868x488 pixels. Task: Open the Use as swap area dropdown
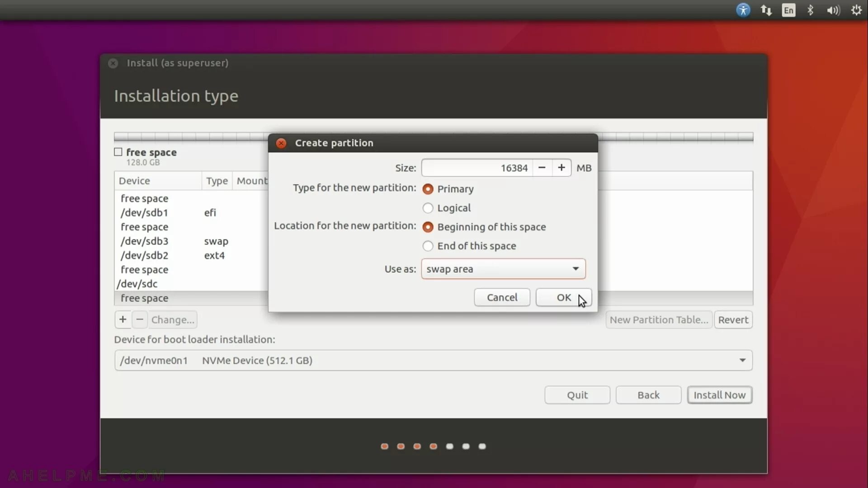coord(503,269)
